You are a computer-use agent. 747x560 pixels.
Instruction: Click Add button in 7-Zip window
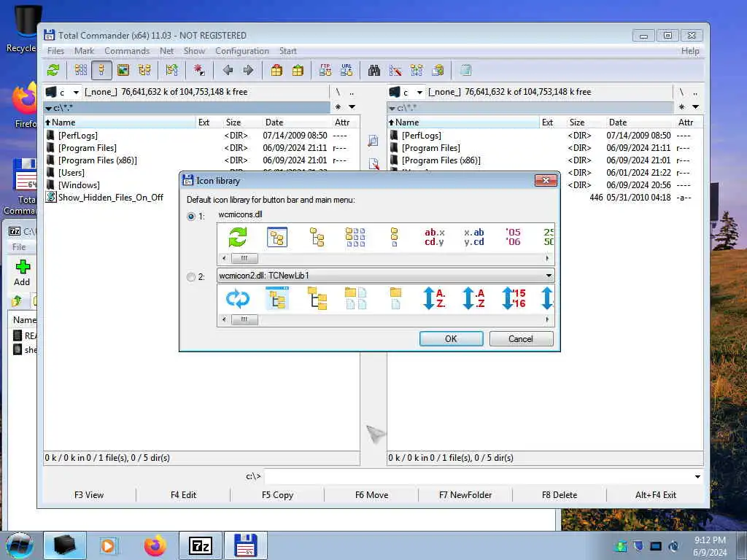pos(22,273)
